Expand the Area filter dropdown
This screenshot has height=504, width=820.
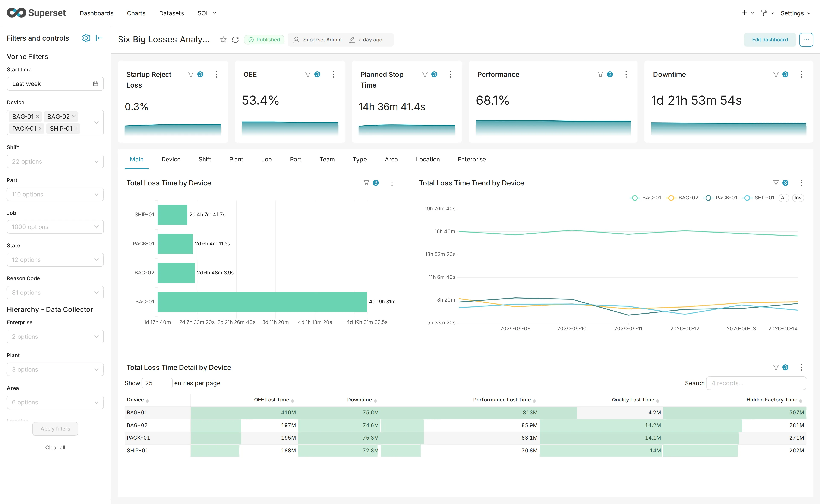(x=55, y=402)
